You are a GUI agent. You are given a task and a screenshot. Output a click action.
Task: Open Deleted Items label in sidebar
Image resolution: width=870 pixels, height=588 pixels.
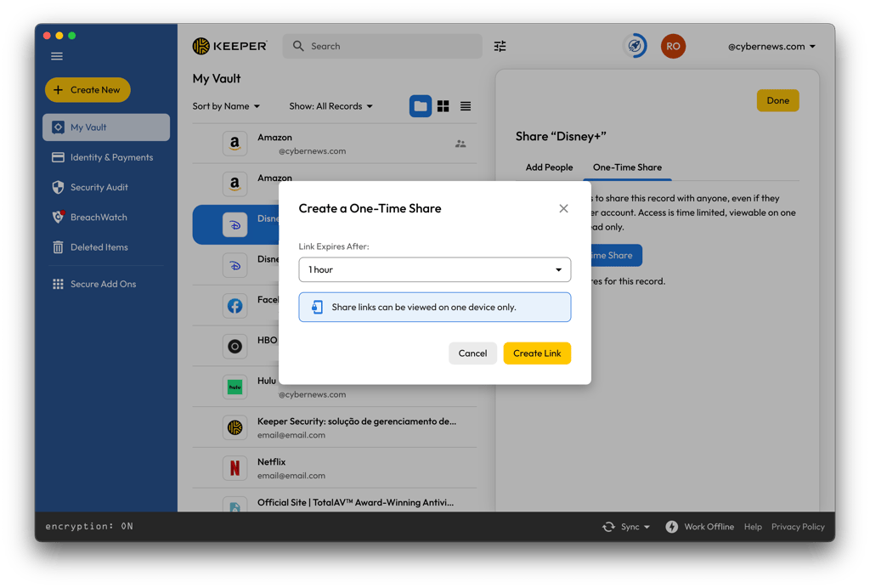pyautogui.click(x=99, y=247)
